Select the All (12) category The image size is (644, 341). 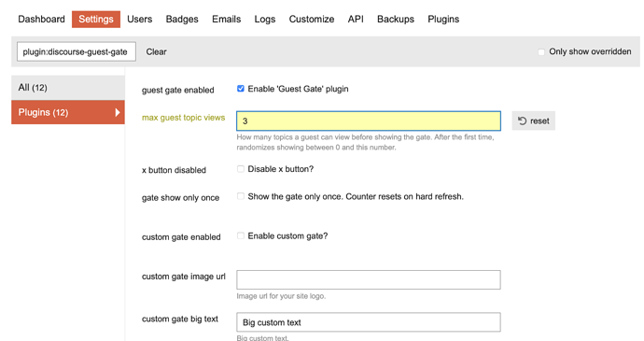pyautogui.click(x=68, y=88)
